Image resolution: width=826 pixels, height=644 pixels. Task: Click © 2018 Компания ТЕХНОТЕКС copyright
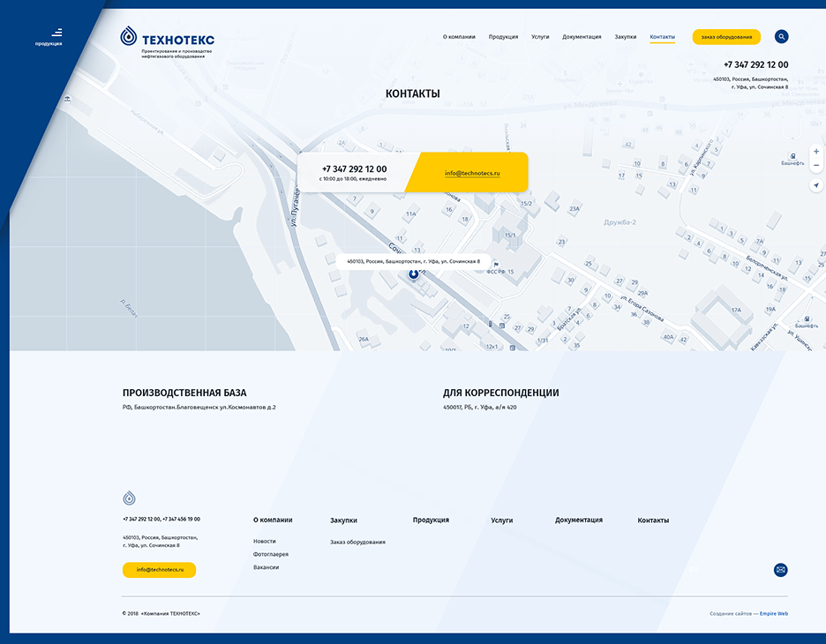pos(161,613)
